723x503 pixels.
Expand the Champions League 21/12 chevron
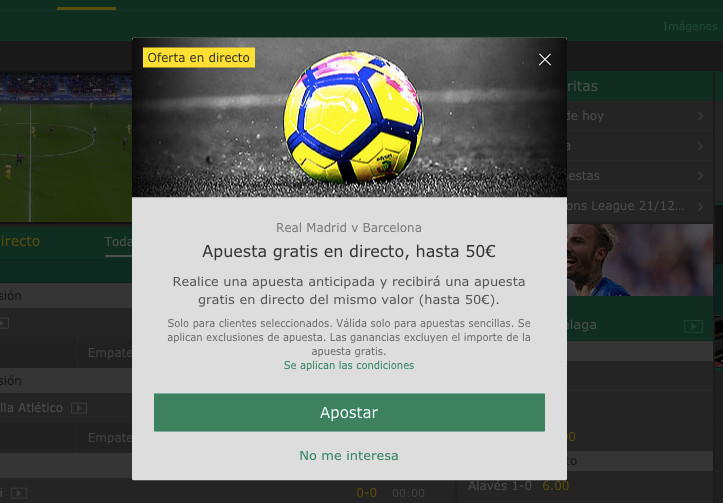pyautogui.click(x=700, y=206)
